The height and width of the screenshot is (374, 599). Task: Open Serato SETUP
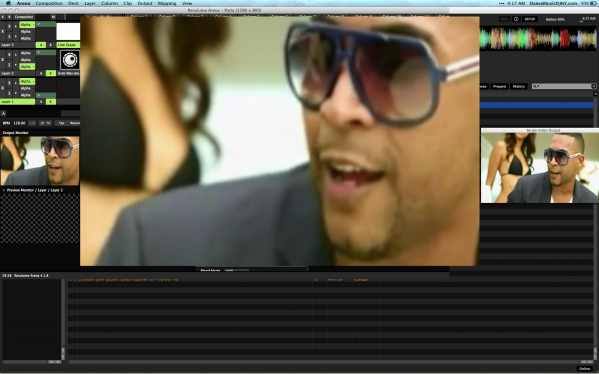pyautogui.click(x=530, y=19)
